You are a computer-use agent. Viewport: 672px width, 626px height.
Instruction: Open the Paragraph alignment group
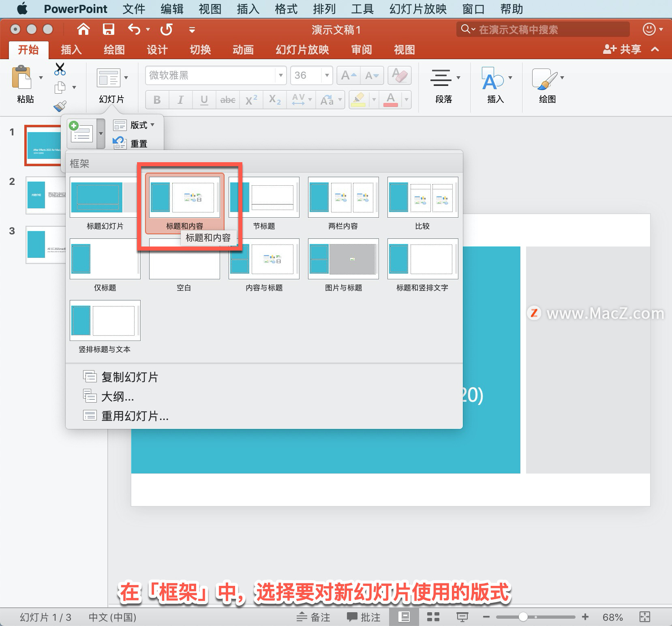[441, 77]
